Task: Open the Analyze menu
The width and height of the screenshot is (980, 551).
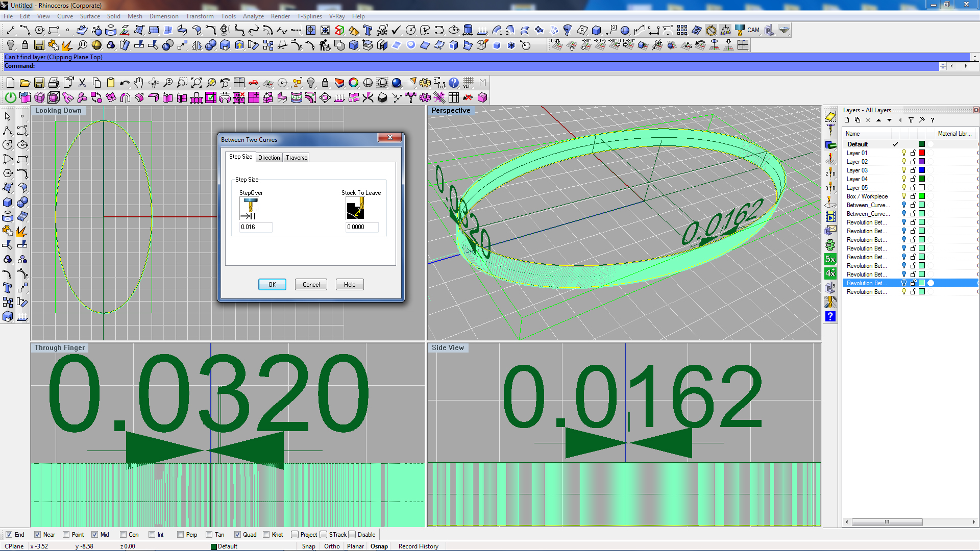Action: 253,16
